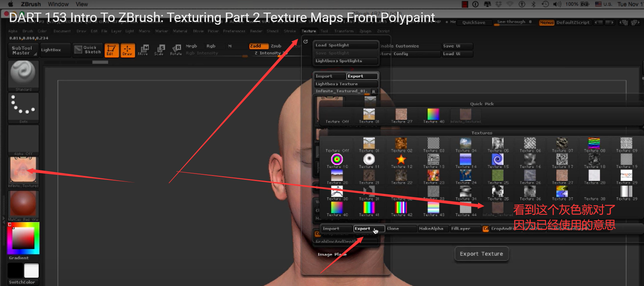Image resolution: width=644 pixels, height=286 pixels.
Task: Select Texture 24 world map thumbnail
Action: click(x=466, y=177)
